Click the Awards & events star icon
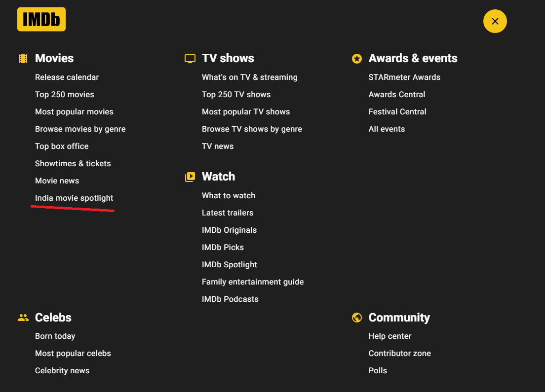The image size is (545, 392). pyautogui.click(x=356, y=59)
